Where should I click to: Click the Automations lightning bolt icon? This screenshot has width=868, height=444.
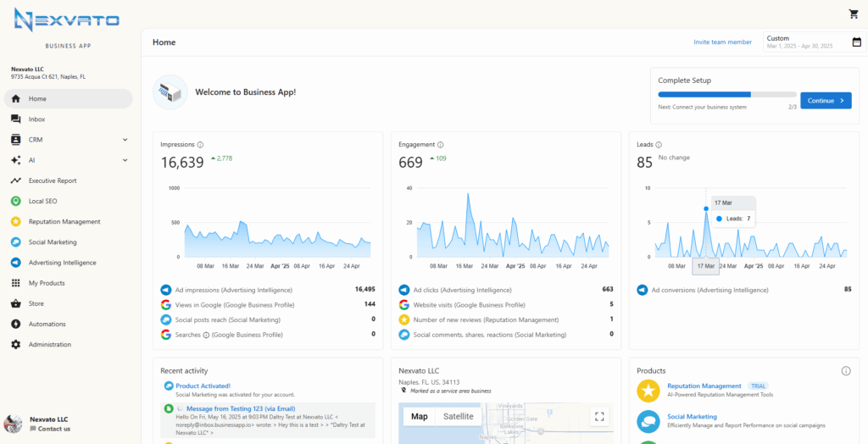click(16, 324)
